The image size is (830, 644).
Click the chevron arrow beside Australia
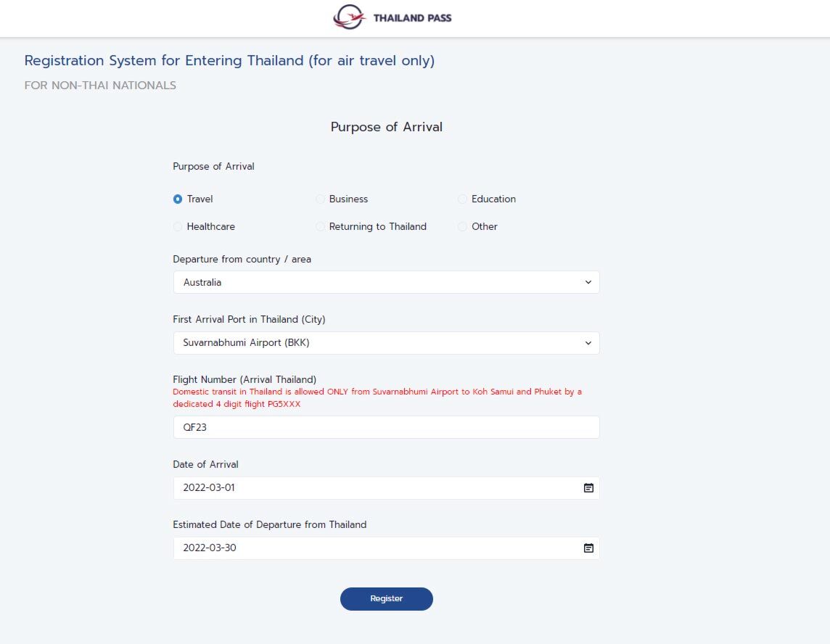588,282
